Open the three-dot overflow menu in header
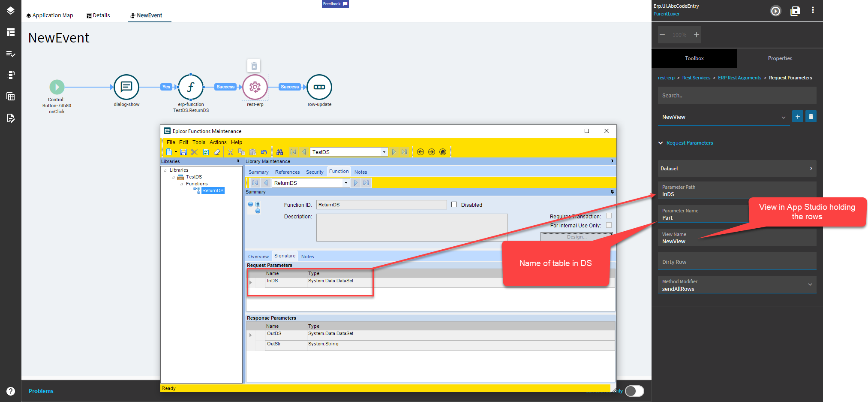 point(813,10)
